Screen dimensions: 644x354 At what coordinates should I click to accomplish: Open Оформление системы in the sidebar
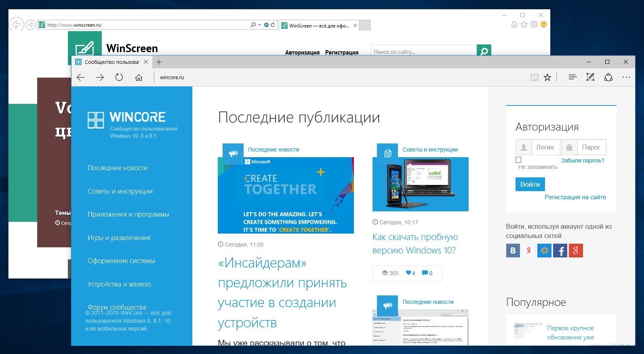click(x=121, y=261)
